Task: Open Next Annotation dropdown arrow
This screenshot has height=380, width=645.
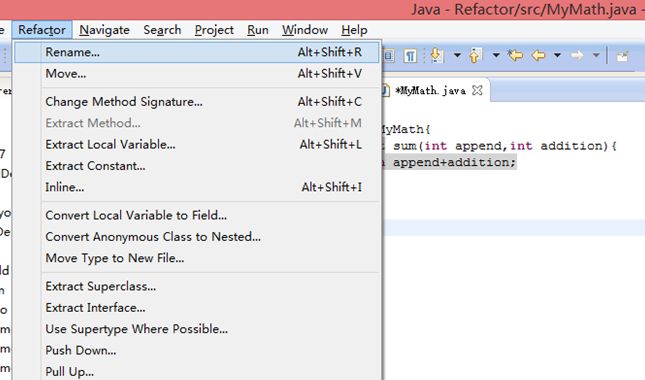Action: (x=457, y=55)
